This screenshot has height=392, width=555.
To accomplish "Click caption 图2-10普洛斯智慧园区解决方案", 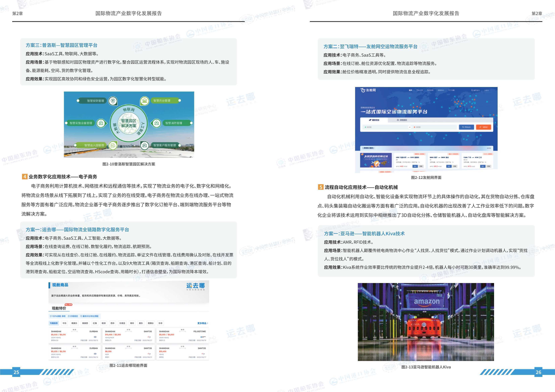I will click(129, 164).
